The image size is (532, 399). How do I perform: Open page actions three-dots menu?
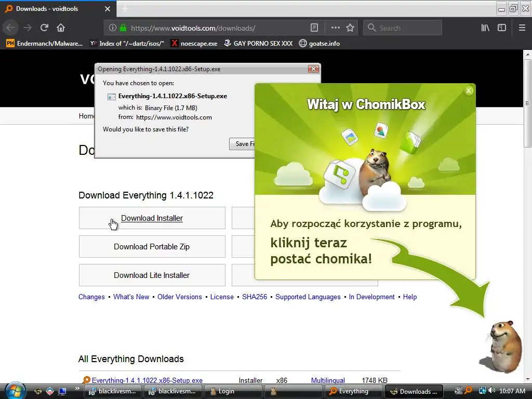[335, 28]
